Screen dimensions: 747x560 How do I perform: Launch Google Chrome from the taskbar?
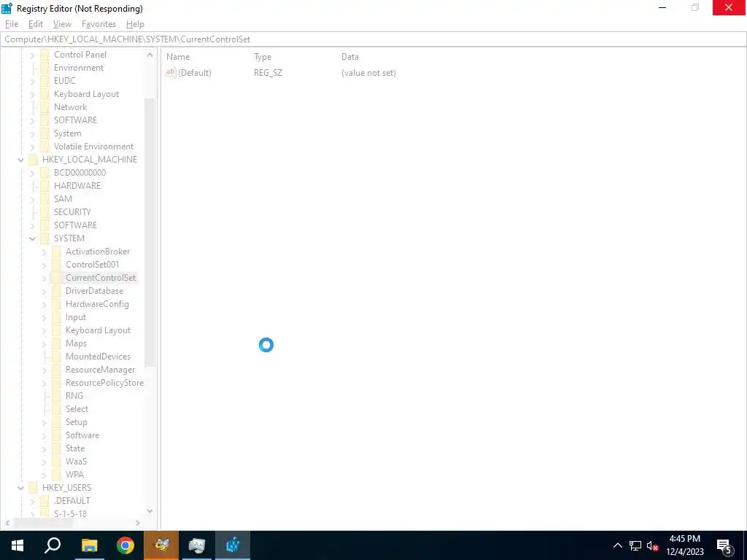pos(125,545)
